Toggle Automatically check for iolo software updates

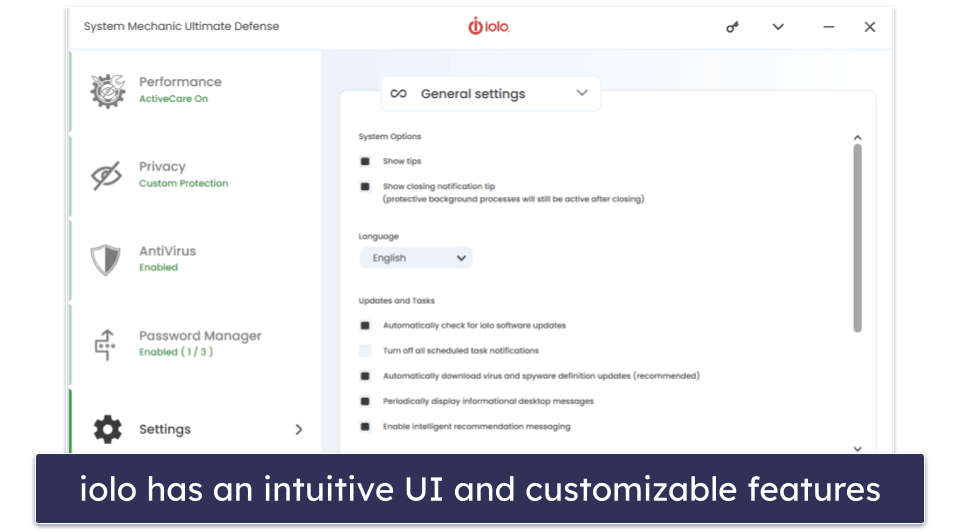pyautogui.click(x=365, y=326)
